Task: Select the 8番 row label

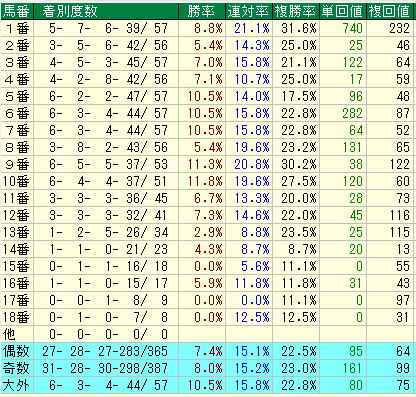Action: point(17,148)
